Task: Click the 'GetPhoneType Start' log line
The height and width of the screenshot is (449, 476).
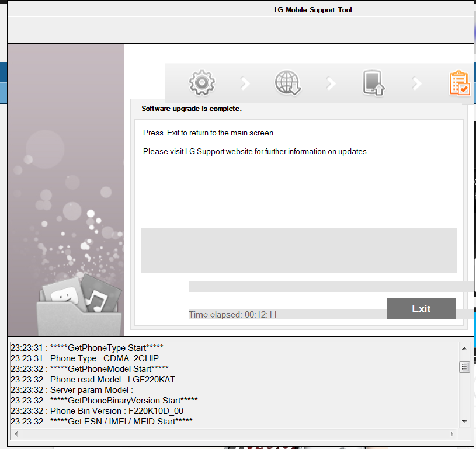Action: 87,348
